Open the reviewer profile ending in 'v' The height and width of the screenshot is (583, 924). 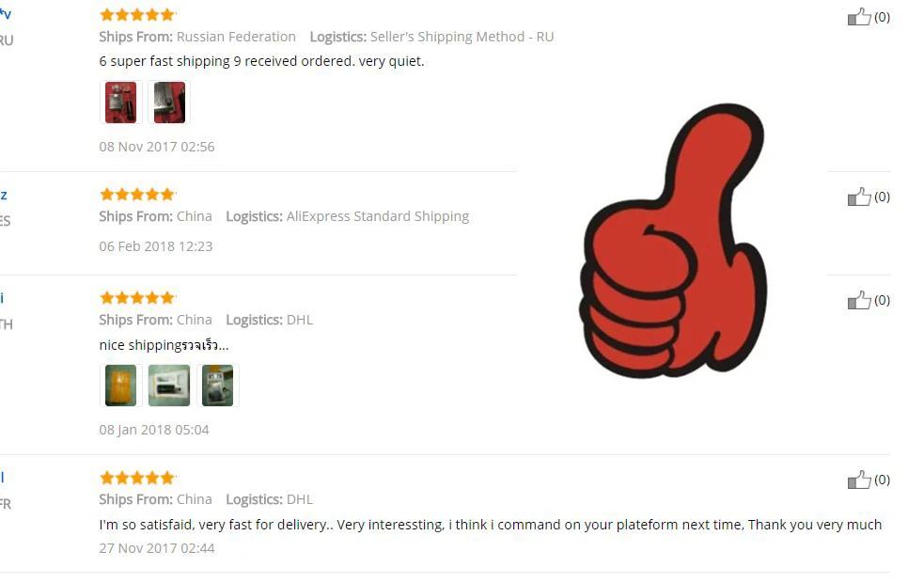click(6, 13)
